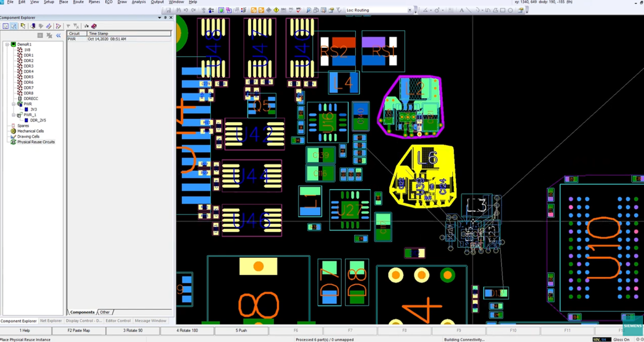644x342 pixels.
Task: Pin the Component Explorer panel
Action: (166, 18)
